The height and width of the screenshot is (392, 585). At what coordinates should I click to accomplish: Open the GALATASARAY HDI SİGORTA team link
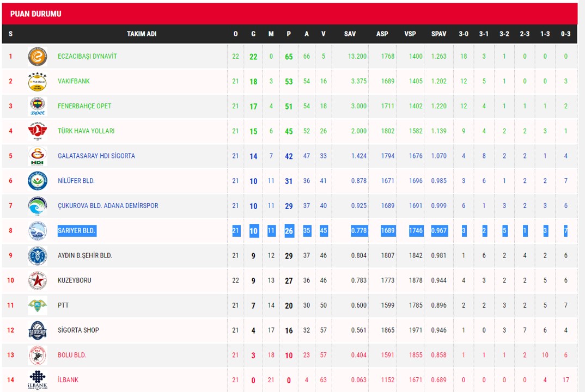(96, 156)
